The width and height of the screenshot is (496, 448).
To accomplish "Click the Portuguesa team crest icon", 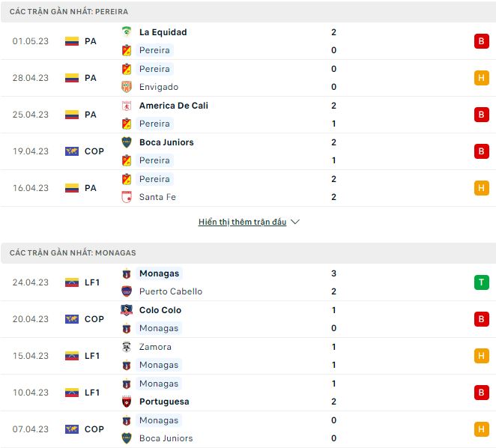I will 126,402.
